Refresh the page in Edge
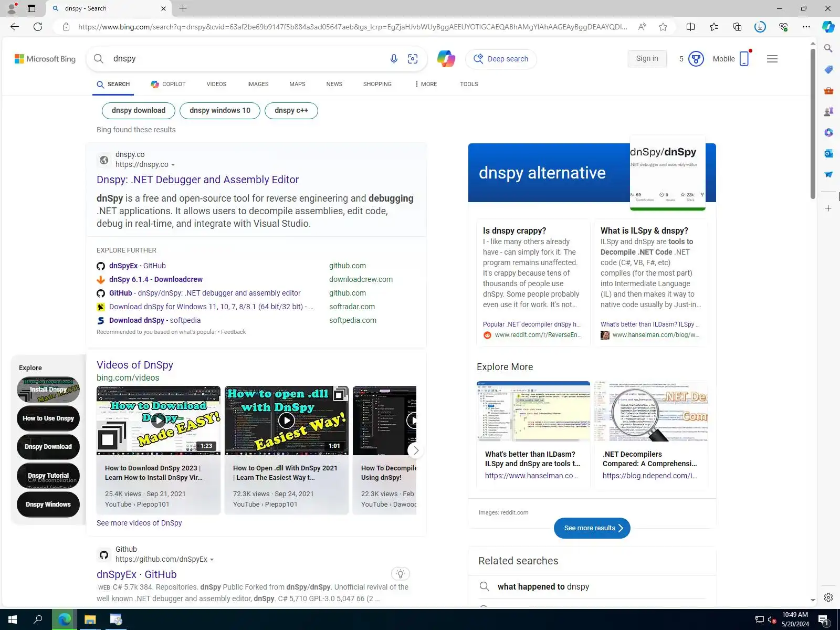Viewport: 840px width, 630px height. pyautogui.click(x=38, y=27)
